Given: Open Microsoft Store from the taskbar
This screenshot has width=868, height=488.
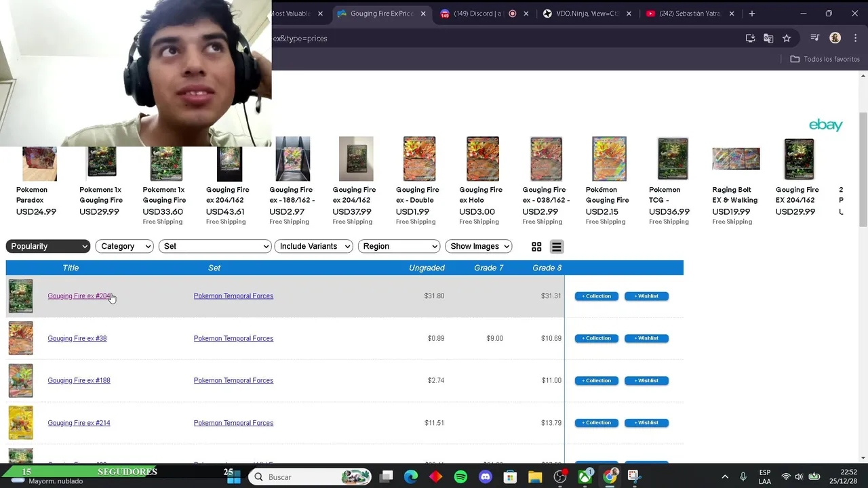Looking at the screenshot, I should 510,477.
